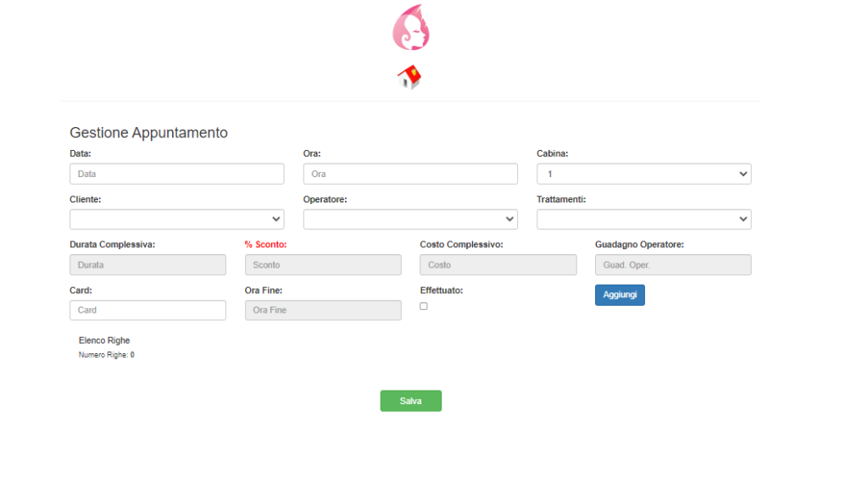Click the pink face logo icon

(410, 27)
